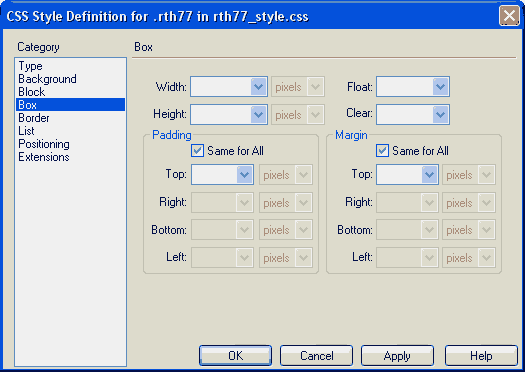Click the OK button

pyautogui.click(x=235, y=356)
